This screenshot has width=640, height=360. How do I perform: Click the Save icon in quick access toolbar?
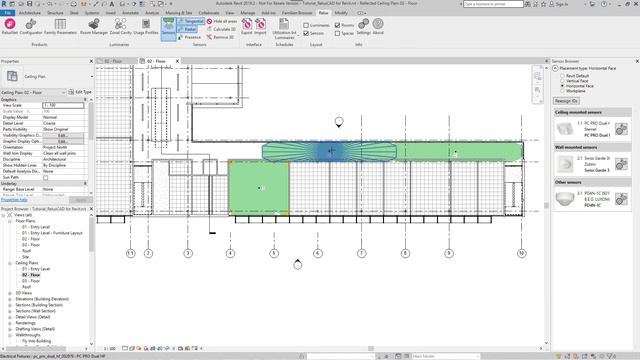pyautogui.click(x=29, y=4)
